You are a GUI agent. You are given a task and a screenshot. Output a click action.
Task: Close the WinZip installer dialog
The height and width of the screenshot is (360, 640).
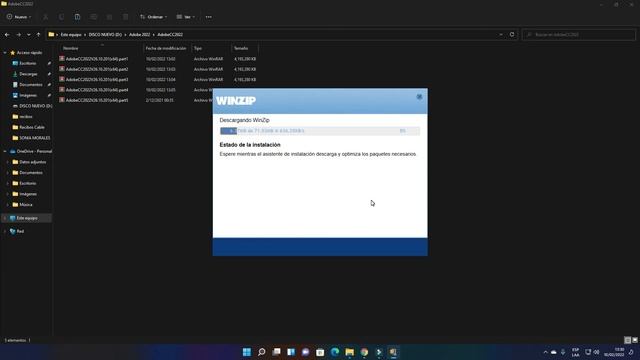click(x=419, y=97)
